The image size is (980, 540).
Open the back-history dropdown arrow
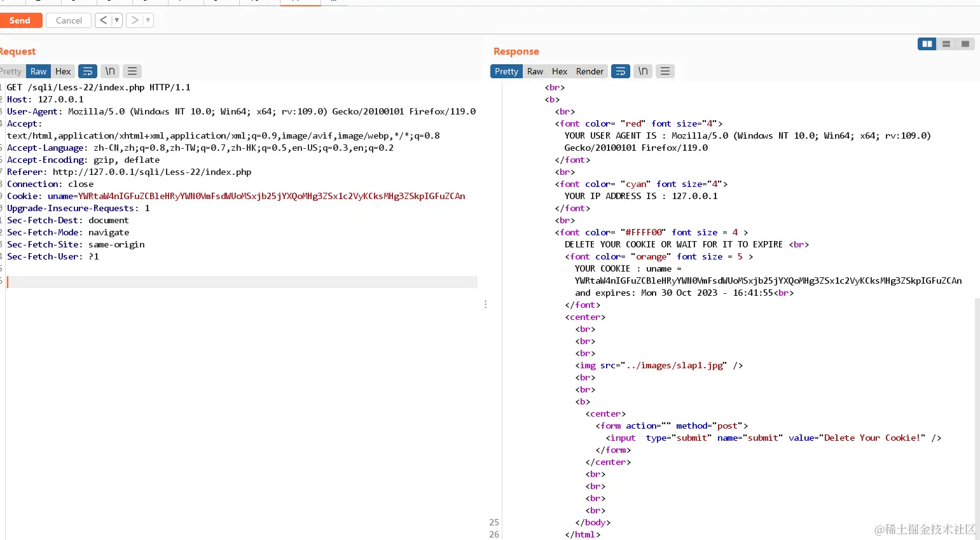(116, 20)
